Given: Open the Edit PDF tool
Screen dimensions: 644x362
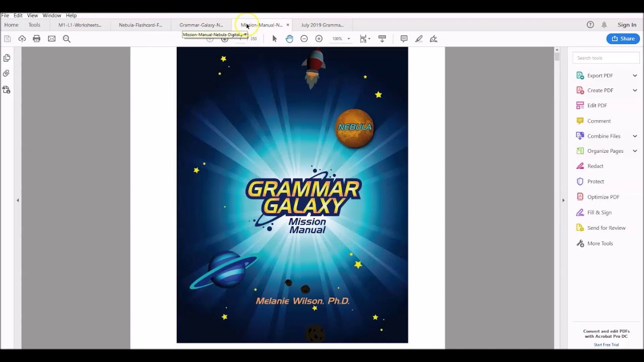Looking at the screenshot, I should tap(597, 106).
